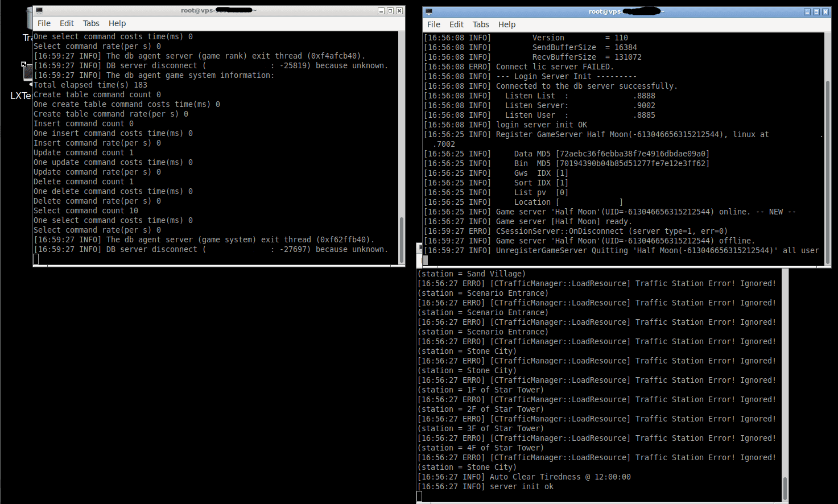838x504 pixels.
Task: Click the left terminal's vertical scrollbar thumb
Action: [402, 239]
